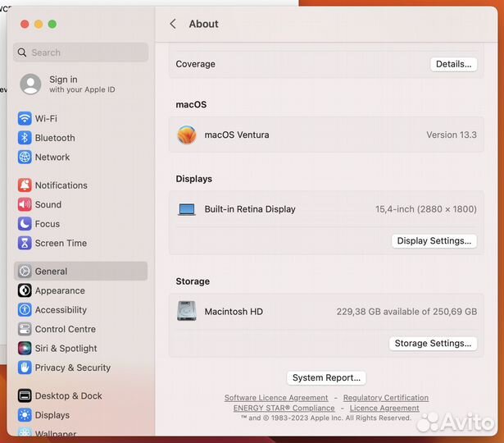This screenshot has height=443, width=504.
Task: Click the Wi-Fi sidebar icon
Action: coord(25,118)
